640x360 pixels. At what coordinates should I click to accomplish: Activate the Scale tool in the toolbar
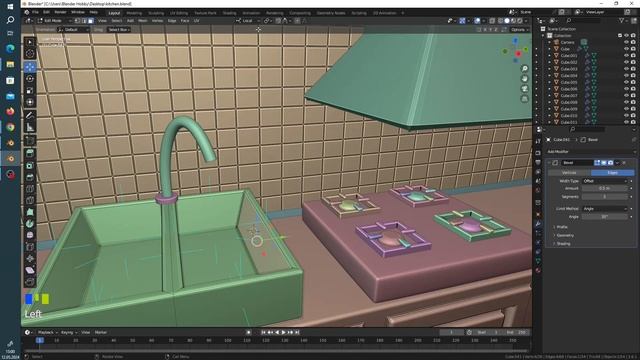tap(30, 91)
